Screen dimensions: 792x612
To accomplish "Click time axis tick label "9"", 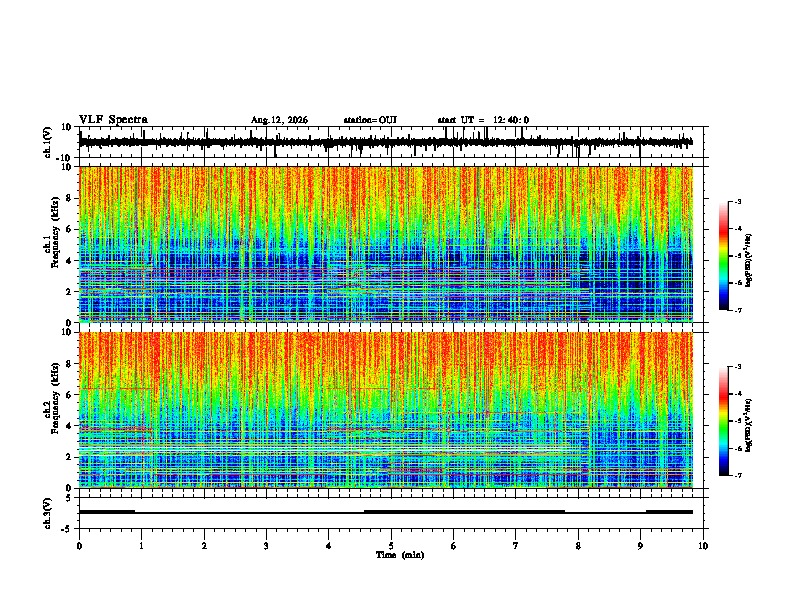I will click(x=640, y=546).
